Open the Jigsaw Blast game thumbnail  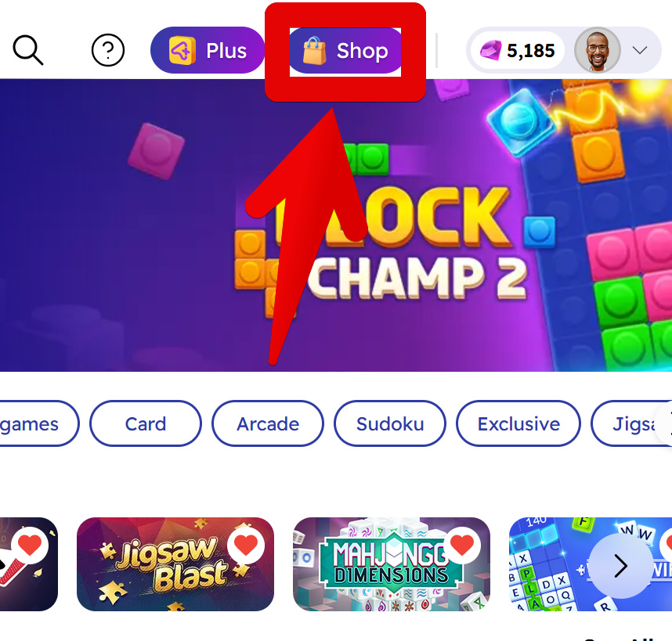[x=175, y=564]
